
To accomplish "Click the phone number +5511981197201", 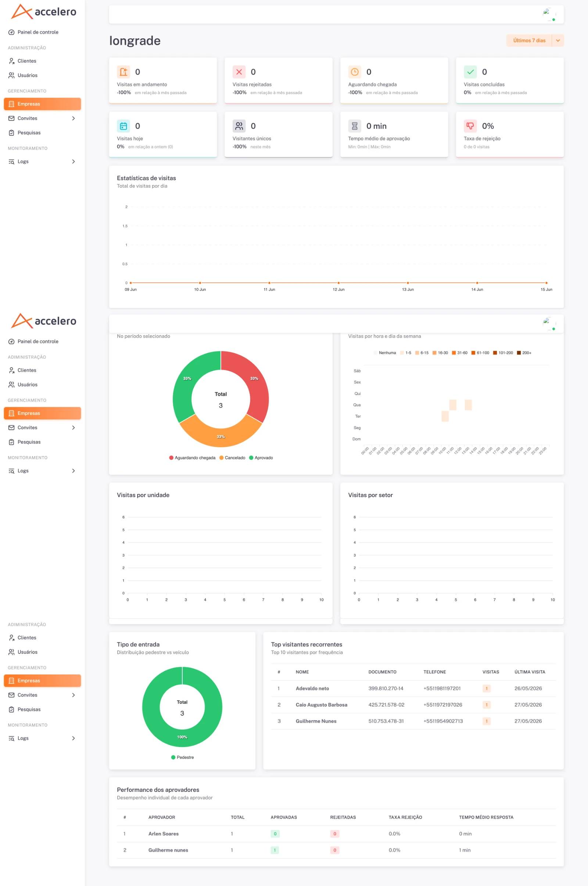I will [x=442, y=688].
